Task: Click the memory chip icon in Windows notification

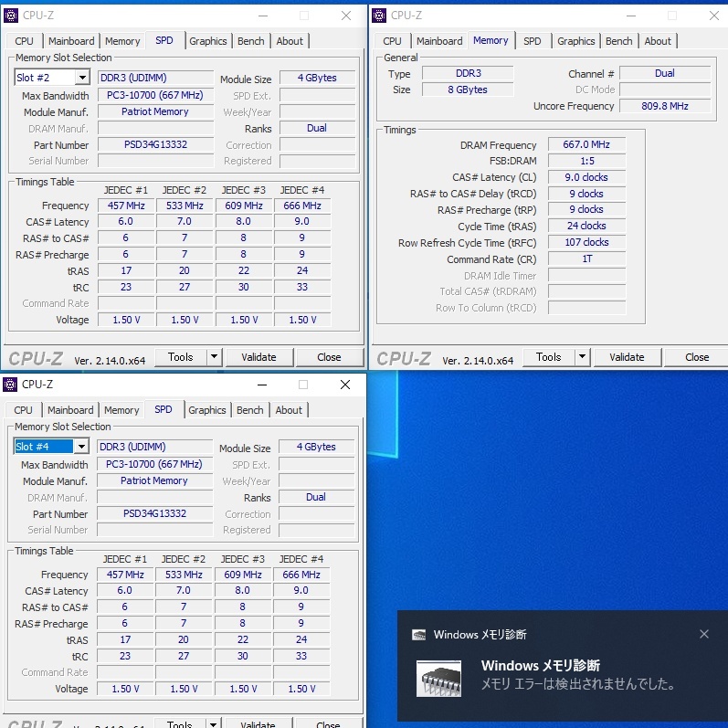Action: [x=438, y=679]
